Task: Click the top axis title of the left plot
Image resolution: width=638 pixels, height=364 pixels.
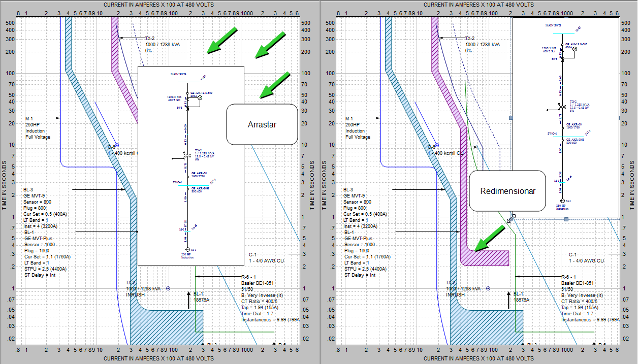Action: [159, 4]
